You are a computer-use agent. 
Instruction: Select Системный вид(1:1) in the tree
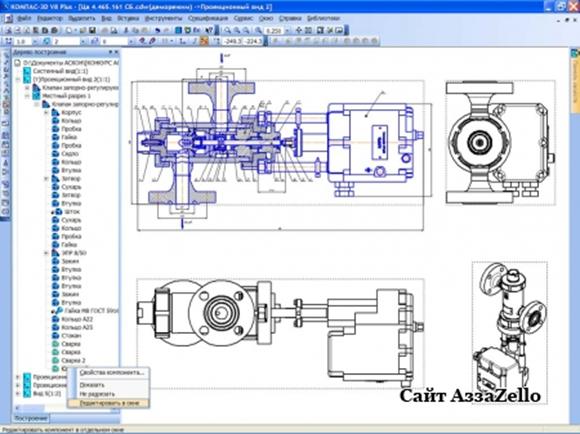pos(60,71)
